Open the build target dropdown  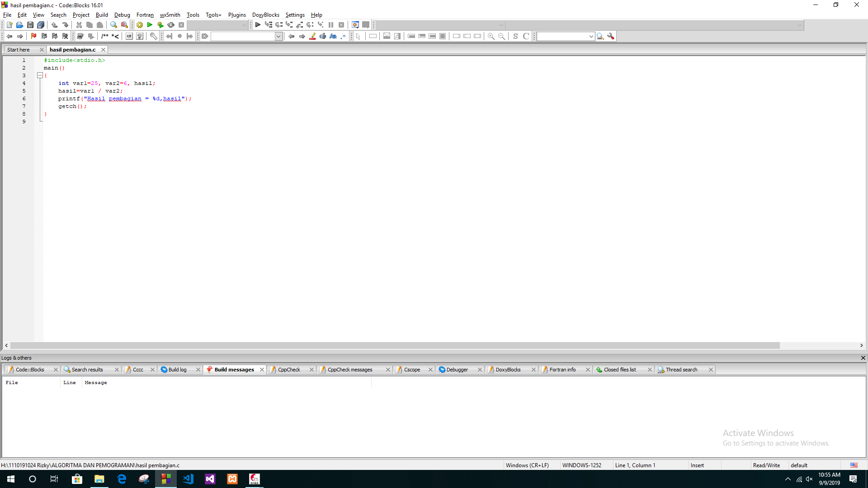244,25
